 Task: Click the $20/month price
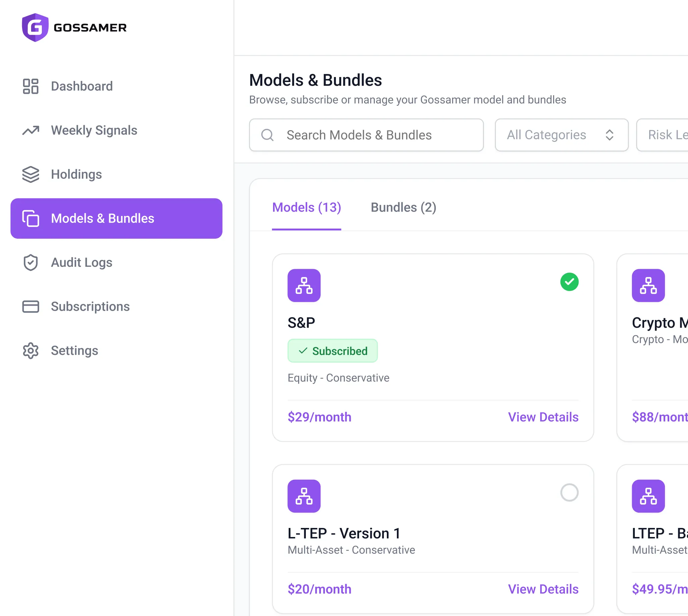(x=319, y=589)
